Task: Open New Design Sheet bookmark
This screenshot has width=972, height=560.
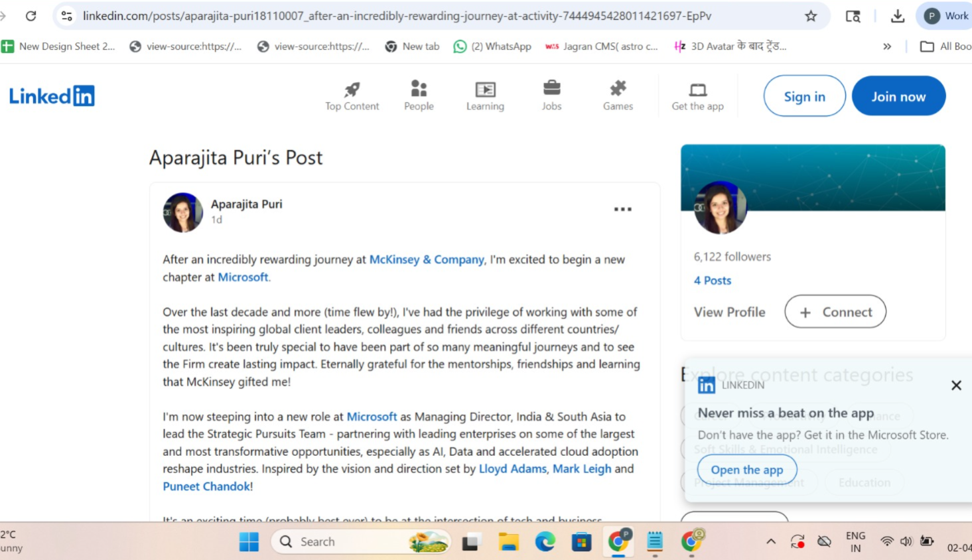Action: [58, 46]
